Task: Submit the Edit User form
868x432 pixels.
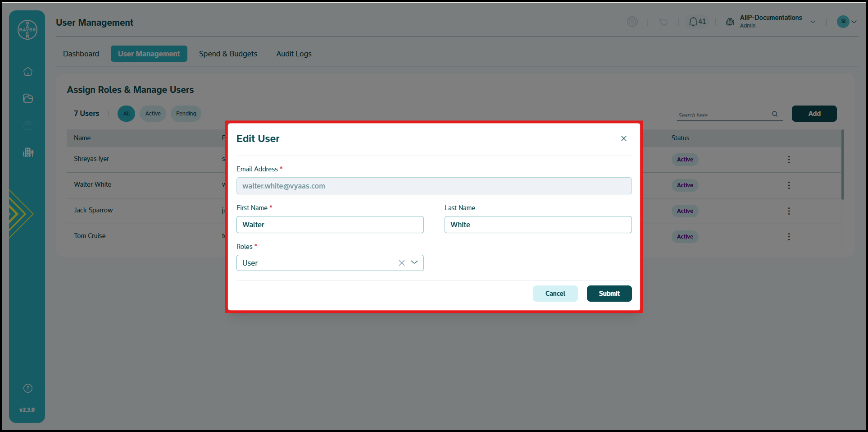Action: [609, 294]
